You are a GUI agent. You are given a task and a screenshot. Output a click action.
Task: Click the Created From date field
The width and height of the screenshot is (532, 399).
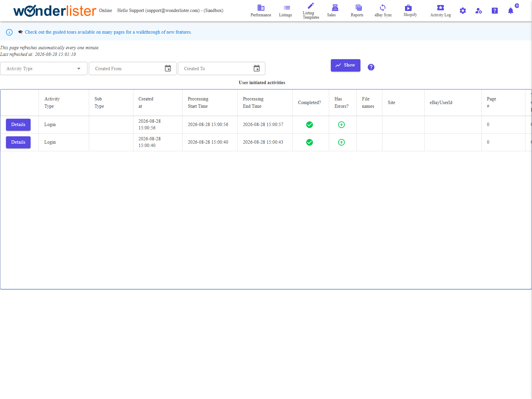pos(133,68)
